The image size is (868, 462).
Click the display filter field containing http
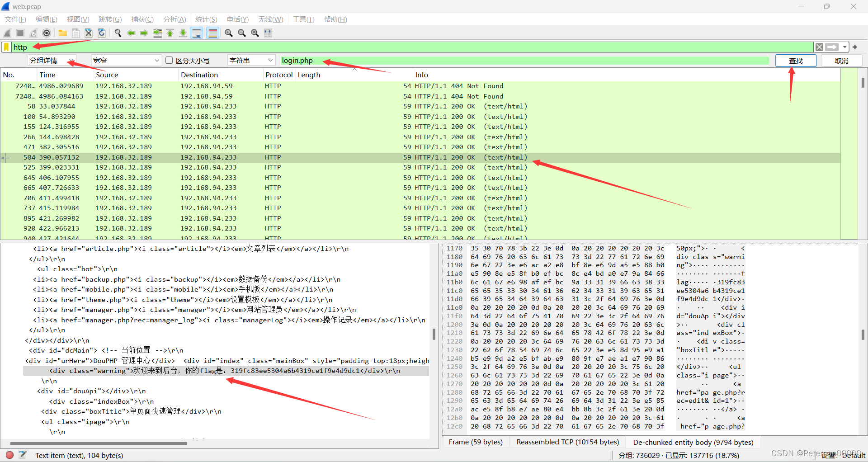[x=411, y=47]
